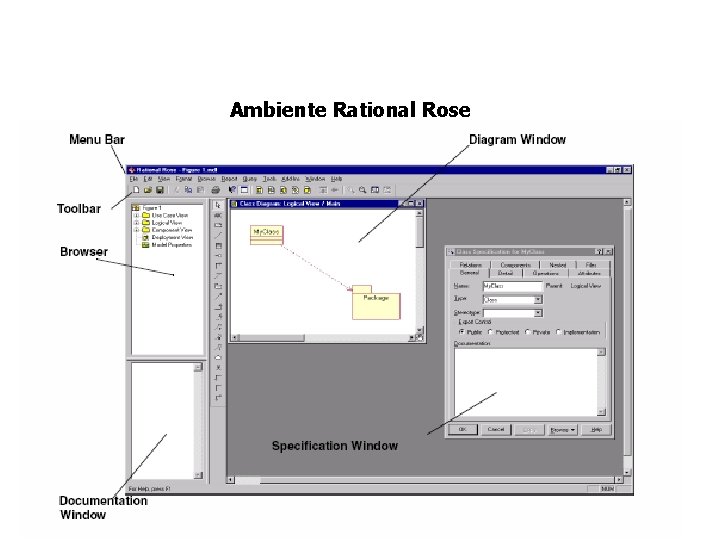The image size is (720, 540).
Task: Click the Help button in Specification dialog
Action: (596, 429)
